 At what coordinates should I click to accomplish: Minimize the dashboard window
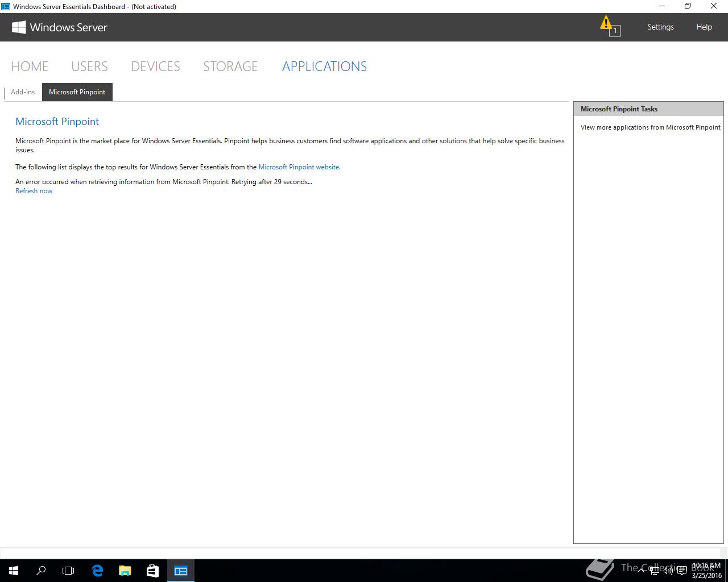coord(662,6)
